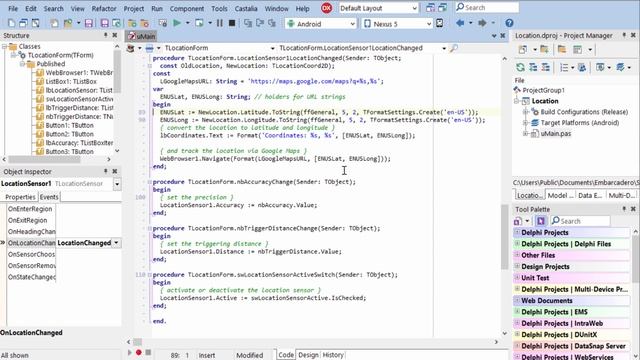The width and height of the screenshot is (640, 360).
Task: Run the project with green play button
Action: pyautogui.click(x=177, y=23)
